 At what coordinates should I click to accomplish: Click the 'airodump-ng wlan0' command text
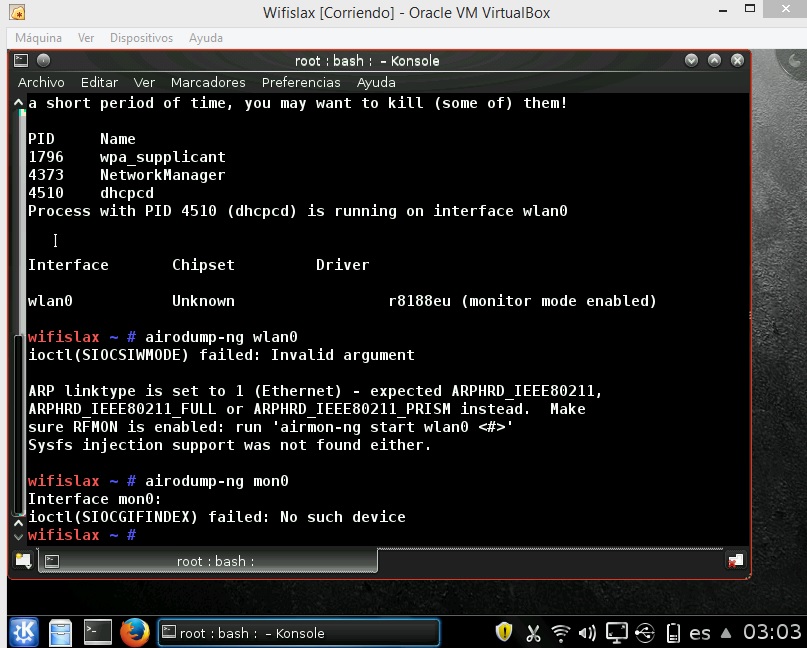[221, 337]
